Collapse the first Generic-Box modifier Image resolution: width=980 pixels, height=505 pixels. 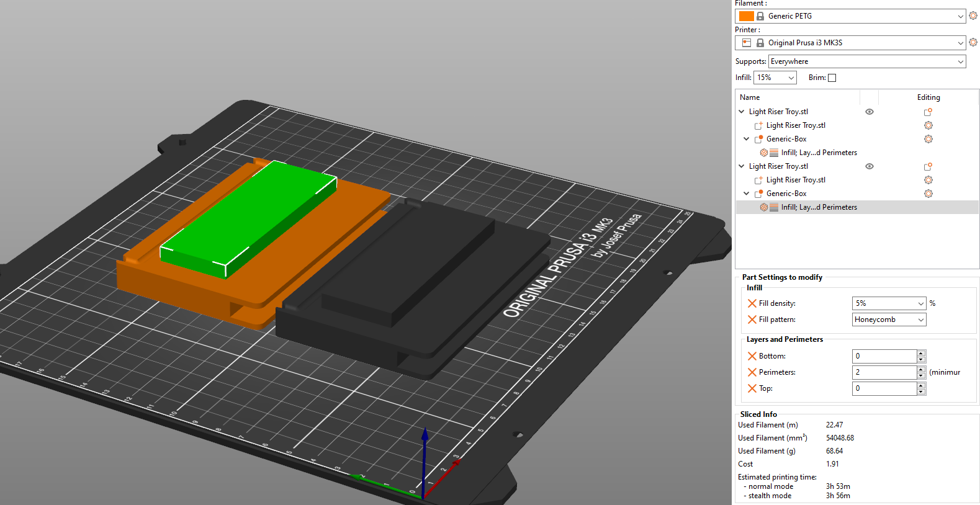(746, 139)
